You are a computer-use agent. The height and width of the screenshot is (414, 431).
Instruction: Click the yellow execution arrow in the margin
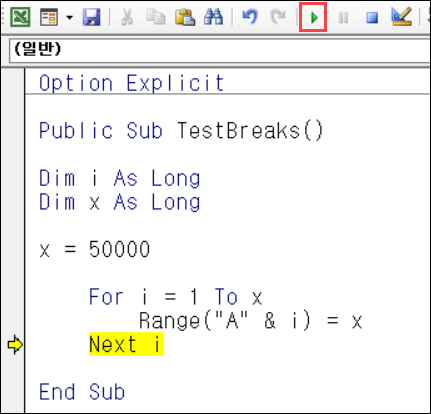(x=15, y=345)
